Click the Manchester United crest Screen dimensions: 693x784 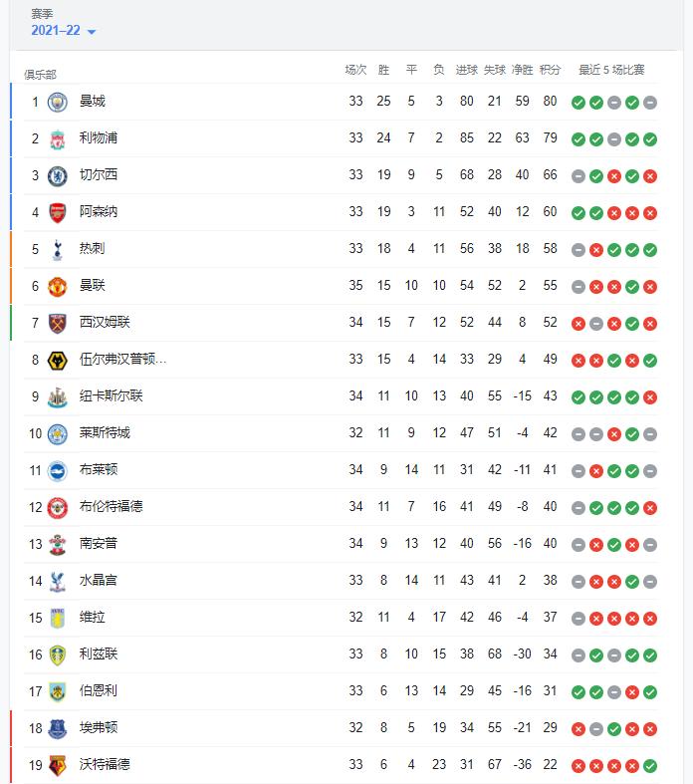point(58,287)
